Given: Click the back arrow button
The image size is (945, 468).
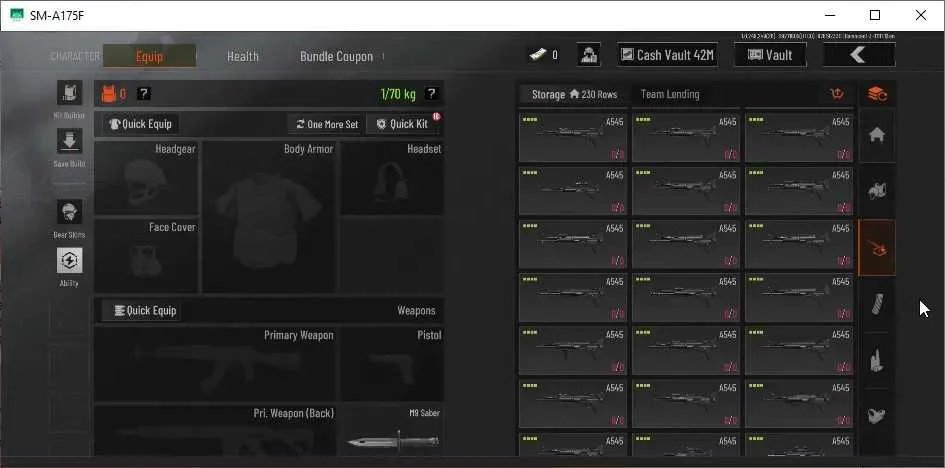Looking at the screenshot, I should click(x=859, y=55).
